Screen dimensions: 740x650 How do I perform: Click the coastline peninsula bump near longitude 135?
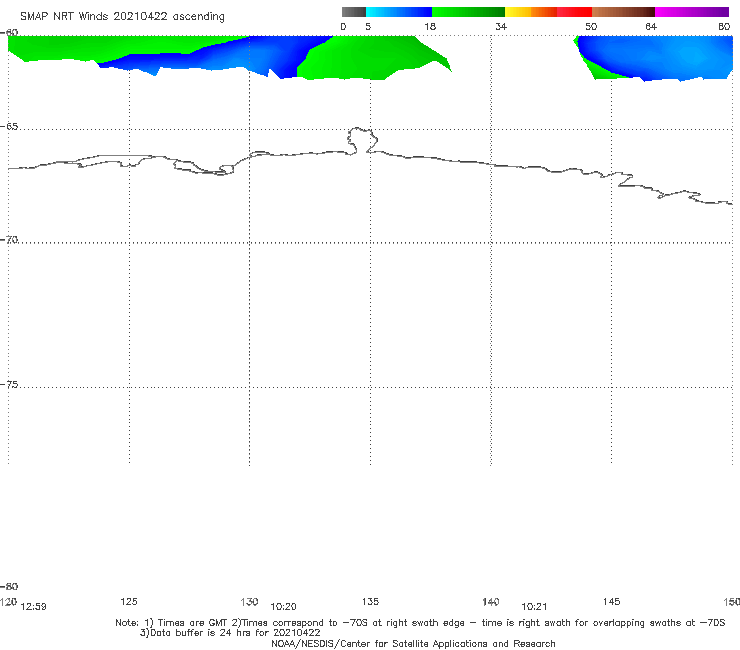pyautogui.click(x=362, y=140)
